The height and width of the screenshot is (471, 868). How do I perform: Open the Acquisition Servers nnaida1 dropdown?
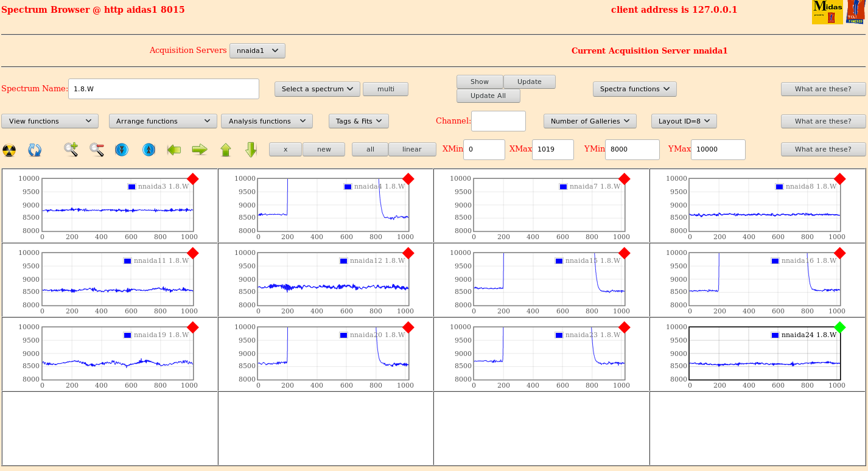point(257,51)
